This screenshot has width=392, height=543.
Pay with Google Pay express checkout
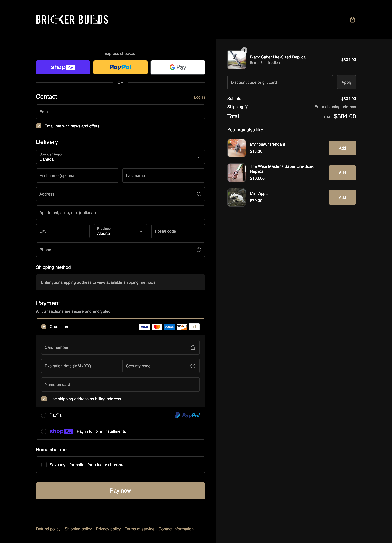(x=178, y=68)
